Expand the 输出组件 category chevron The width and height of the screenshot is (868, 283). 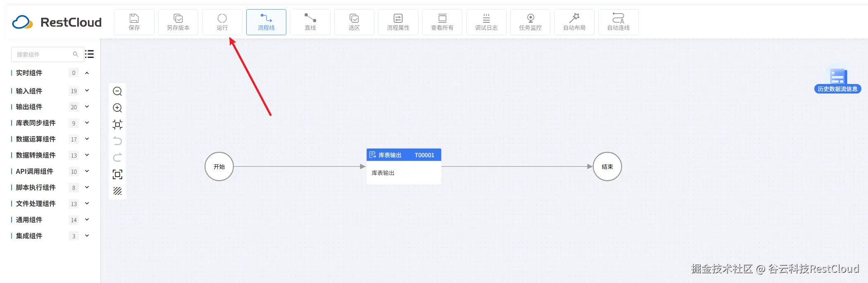coord(87,107)
